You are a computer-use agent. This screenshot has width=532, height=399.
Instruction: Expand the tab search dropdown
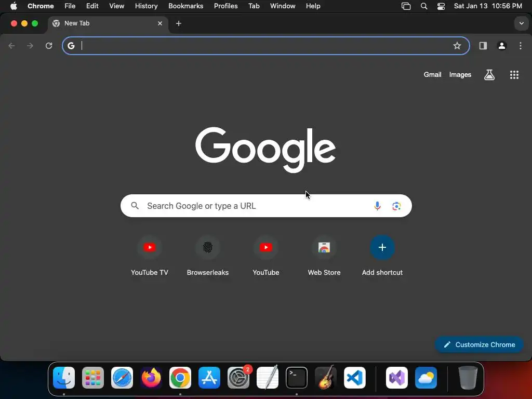click(522, 23)
